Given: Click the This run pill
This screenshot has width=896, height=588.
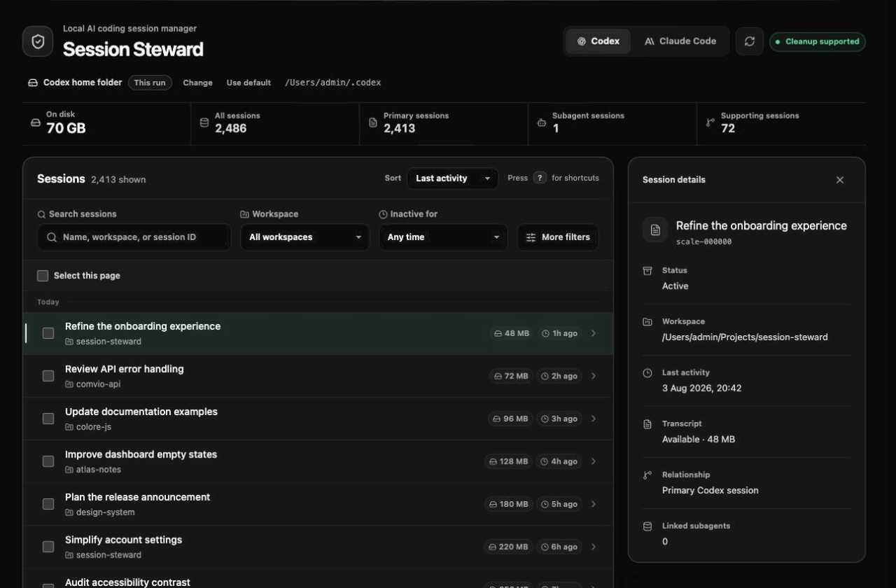Looking at the screenshot, I should click(x=150, y=83).
